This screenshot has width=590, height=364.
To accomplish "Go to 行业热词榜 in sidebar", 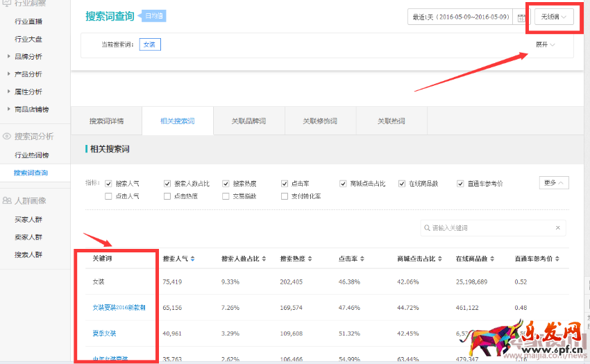I will (x=32, y=155).
